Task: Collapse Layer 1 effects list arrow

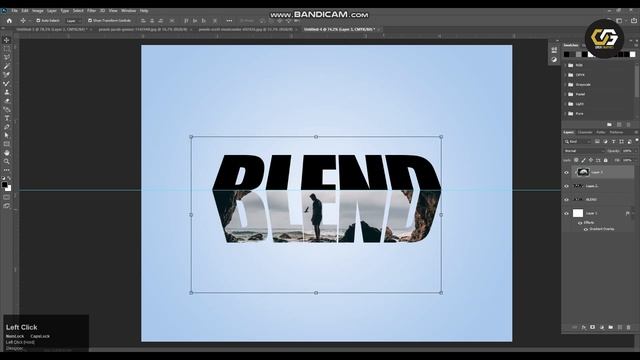Action: pyautogui.click(x=633, y=213)
